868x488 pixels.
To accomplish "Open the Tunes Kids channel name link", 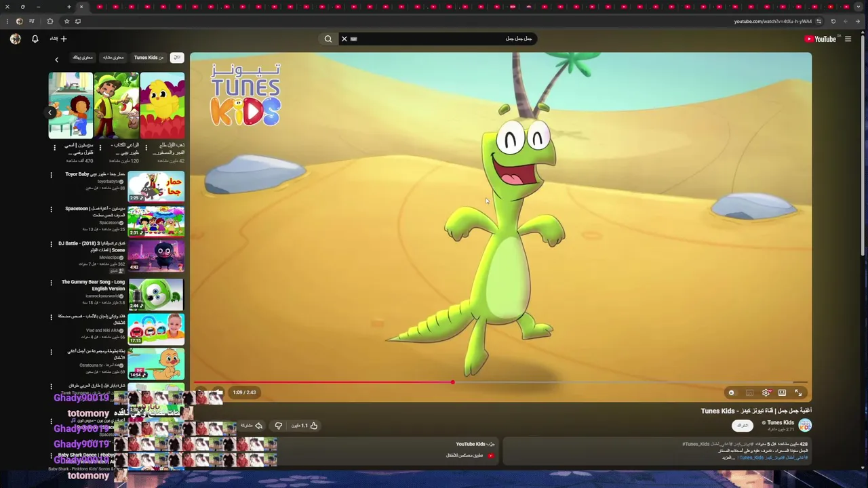I will pos(780,422).
